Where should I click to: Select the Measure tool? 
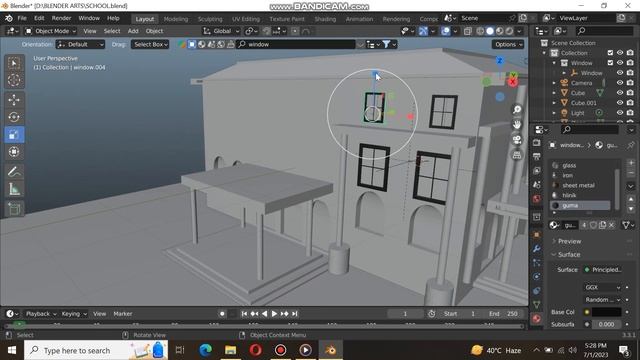pyautogui.click(x=14, y=189)
